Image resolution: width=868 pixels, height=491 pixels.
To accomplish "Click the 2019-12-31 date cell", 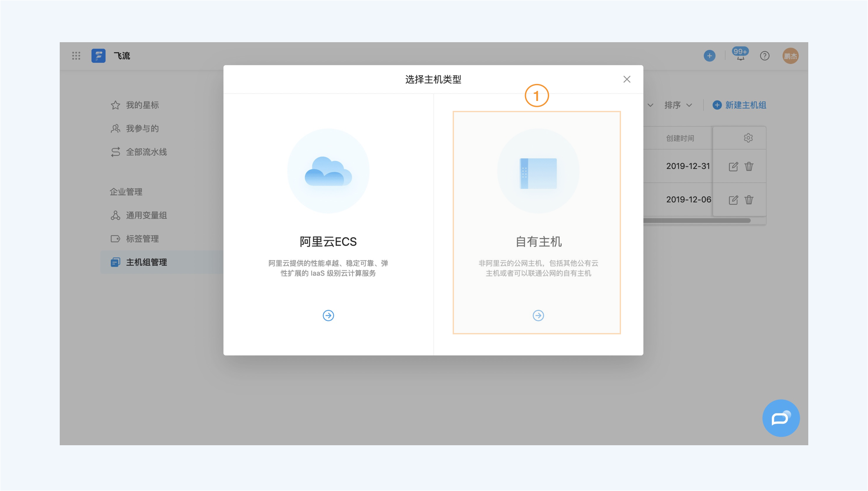I will pos(688,166).
